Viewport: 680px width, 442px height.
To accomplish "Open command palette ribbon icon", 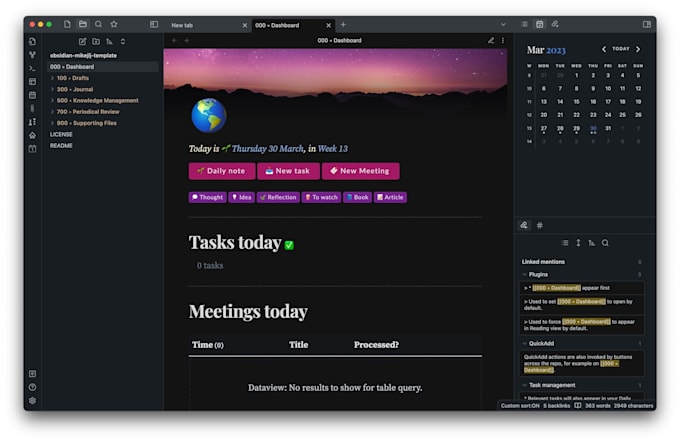I will point(33,69).
